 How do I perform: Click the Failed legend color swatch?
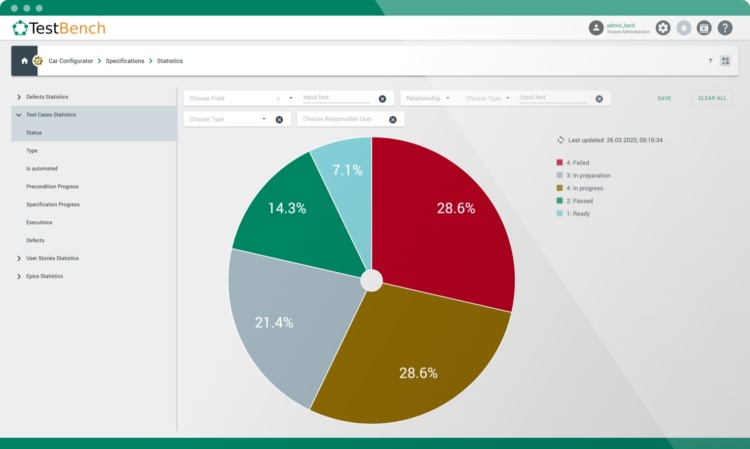(x=560, y=163)
